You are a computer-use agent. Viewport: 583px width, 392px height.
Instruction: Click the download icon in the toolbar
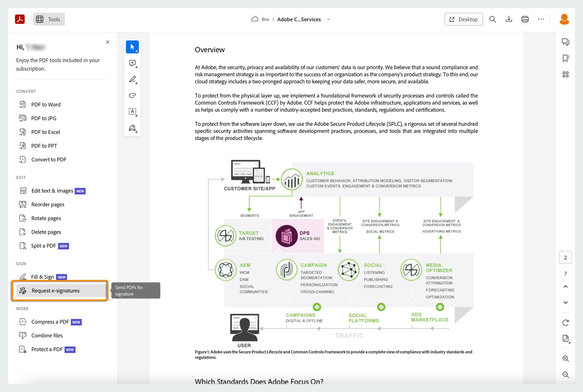point(509,19)
